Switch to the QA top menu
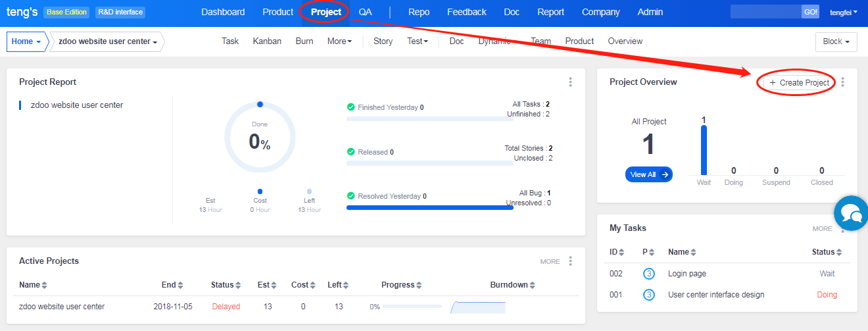This screenshot has height=331, width=868. 365,12
